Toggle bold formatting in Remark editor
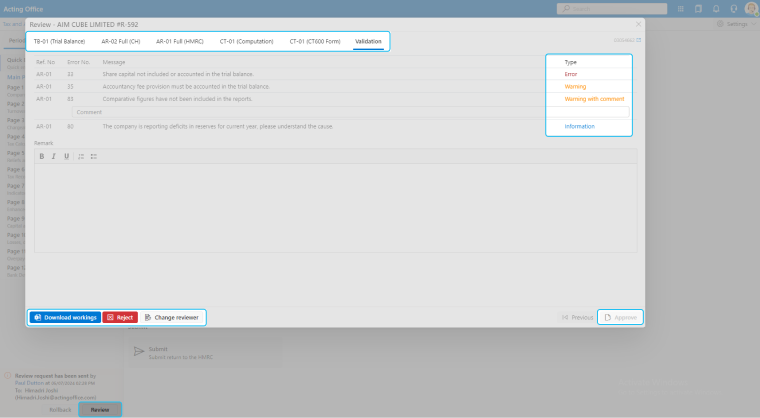760x418 pixels. [x=42, y=156]
